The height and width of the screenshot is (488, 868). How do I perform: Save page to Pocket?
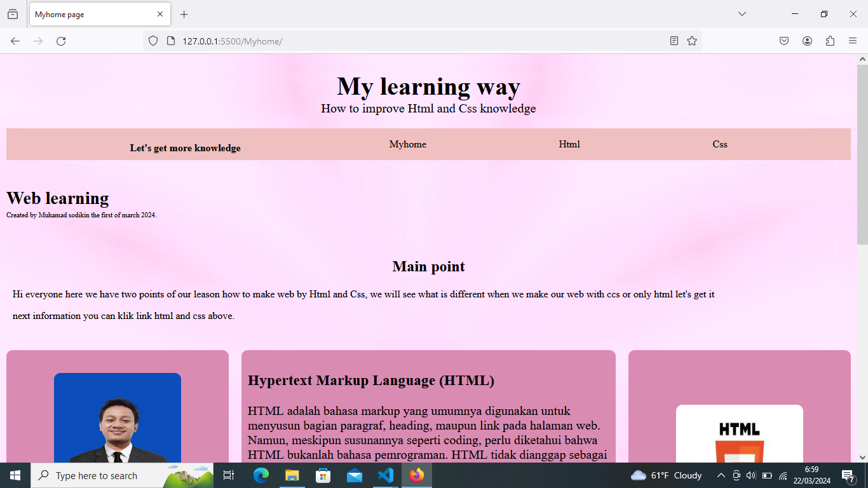[x=784, y=41]
